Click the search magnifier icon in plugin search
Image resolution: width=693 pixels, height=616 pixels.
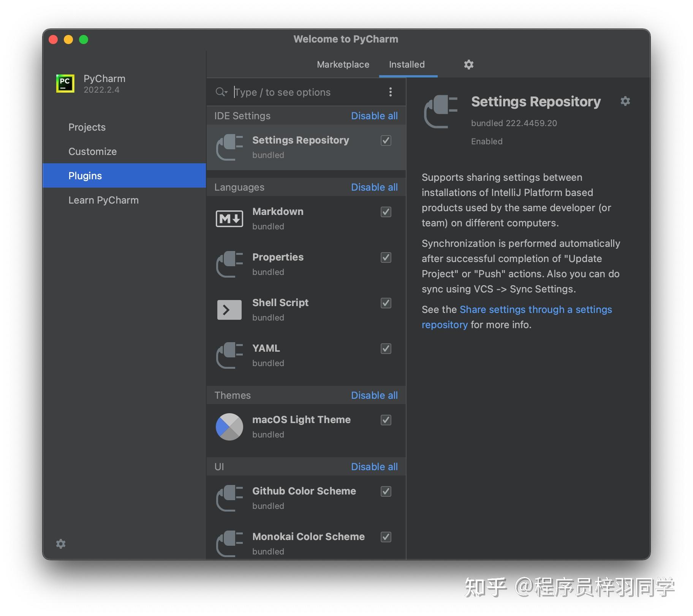(x=221, y=92)
